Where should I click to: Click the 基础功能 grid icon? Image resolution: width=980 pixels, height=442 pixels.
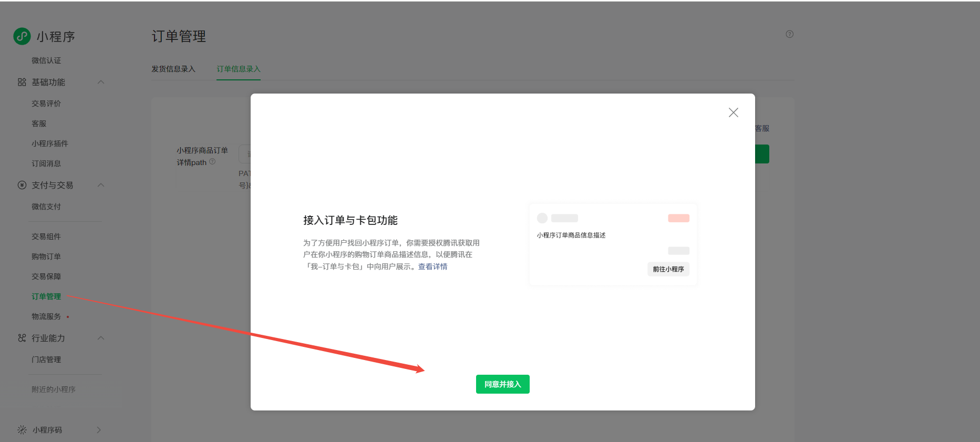pos(22,82)
